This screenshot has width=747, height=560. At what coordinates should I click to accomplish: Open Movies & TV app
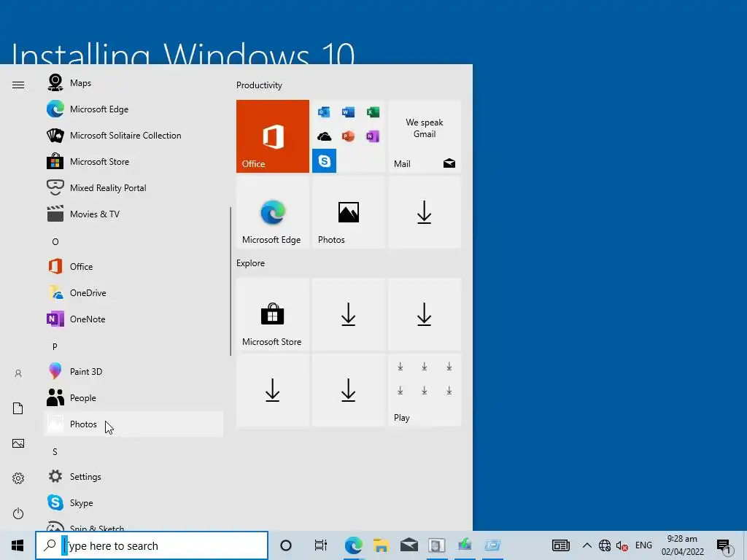point(133,214)
